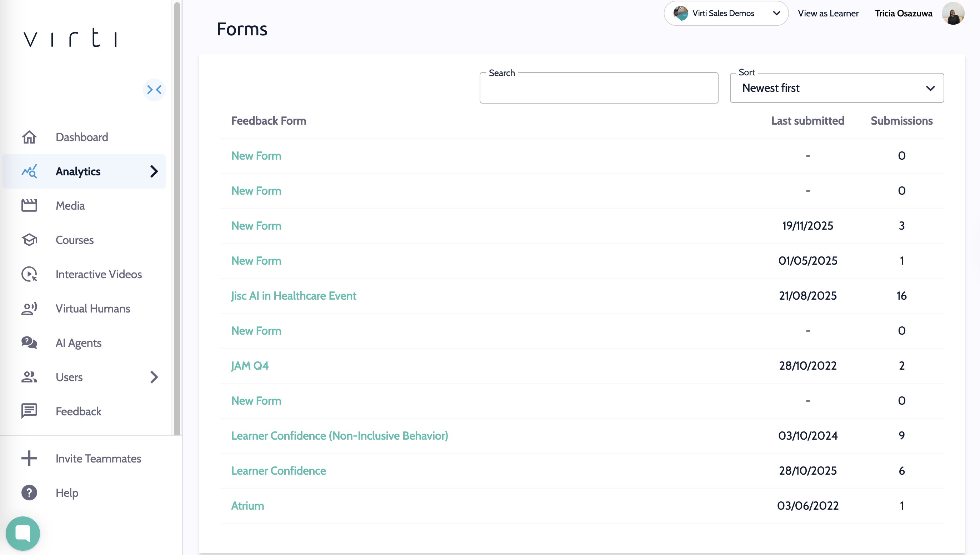Focus the Search input field
The height and width of the screenshot is (555, 980).
(599, 89)
